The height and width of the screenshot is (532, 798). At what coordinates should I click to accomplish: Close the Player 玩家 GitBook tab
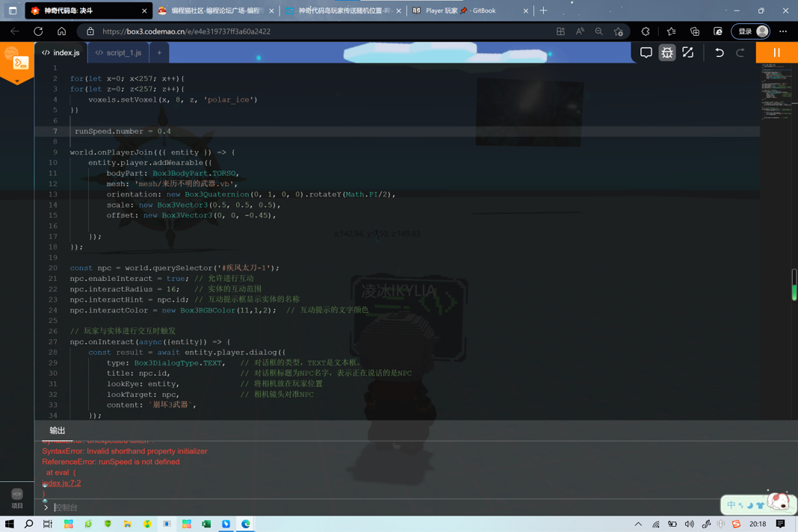coord(526,10)
